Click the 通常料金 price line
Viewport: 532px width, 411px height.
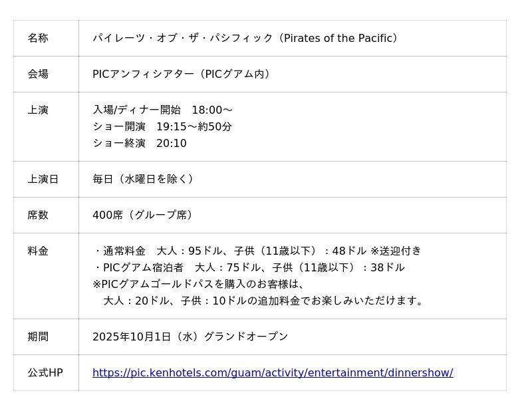pyautogui.click(x=257, y=251)
